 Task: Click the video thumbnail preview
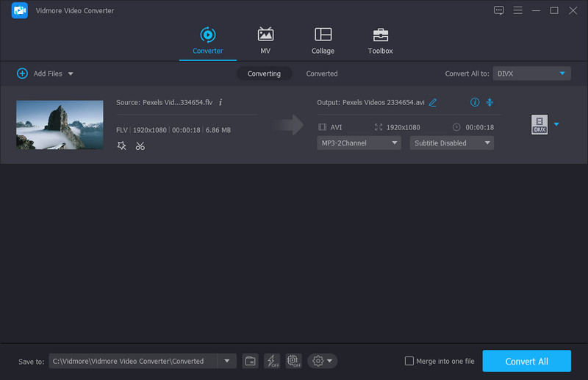pos(60,125)
